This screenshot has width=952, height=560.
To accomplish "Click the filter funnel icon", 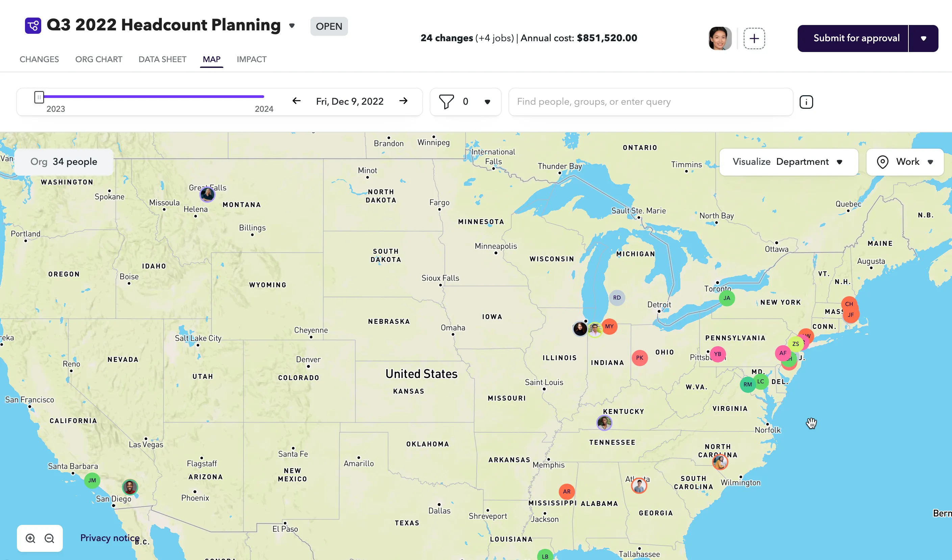I will 446,102.
